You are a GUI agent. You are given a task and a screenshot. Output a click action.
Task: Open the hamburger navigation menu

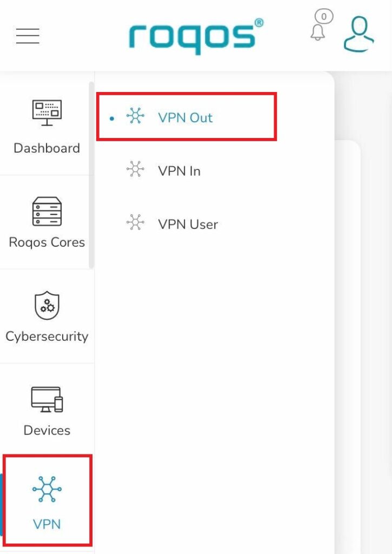tap(28, 36)
